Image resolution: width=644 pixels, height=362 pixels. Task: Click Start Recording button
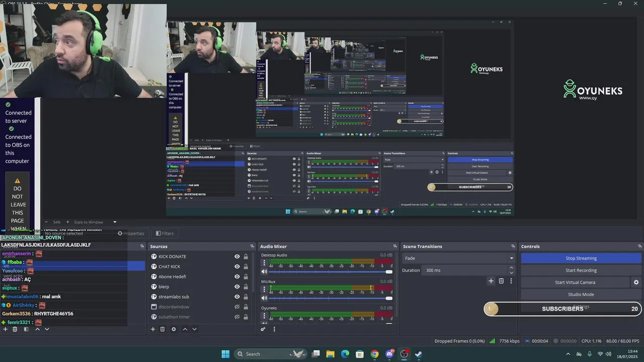tap(581, 270)
